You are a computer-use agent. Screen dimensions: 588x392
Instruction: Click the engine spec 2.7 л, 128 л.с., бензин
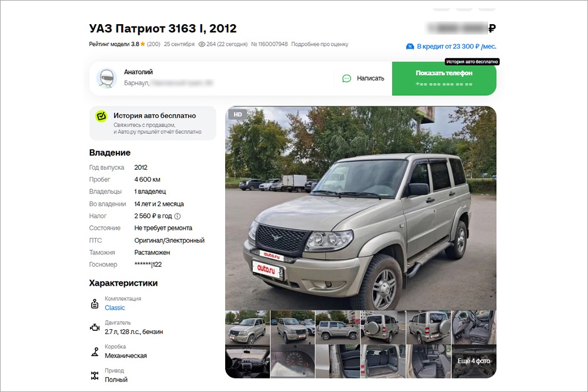[134, 331]
